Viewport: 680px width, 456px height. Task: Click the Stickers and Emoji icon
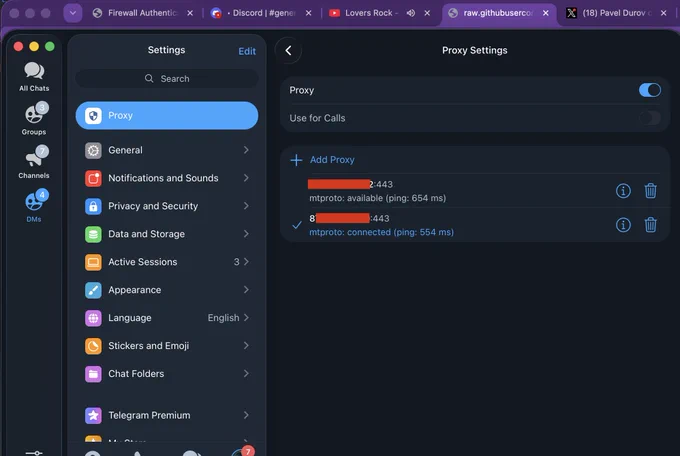(93, 346)
